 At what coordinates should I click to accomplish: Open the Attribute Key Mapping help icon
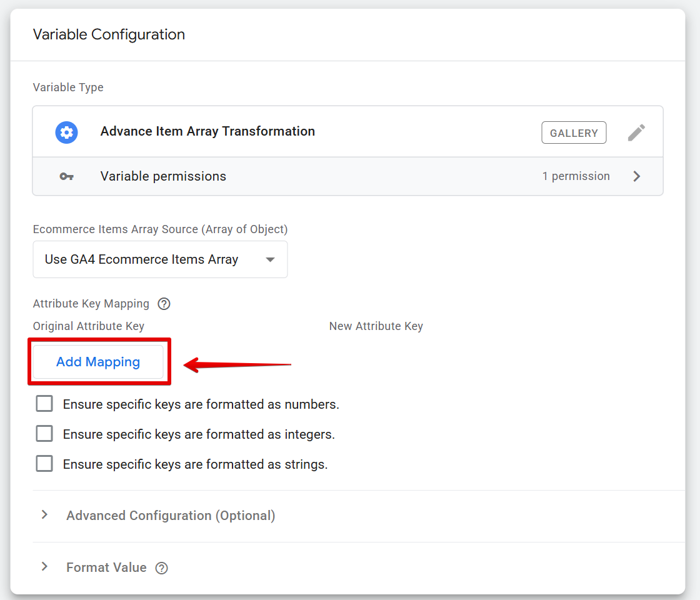[164, 304]
